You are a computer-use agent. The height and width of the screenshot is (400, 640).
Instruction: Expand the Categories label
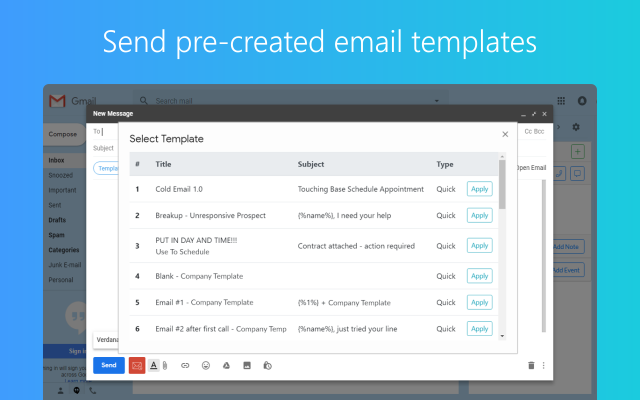click(64, 250)
